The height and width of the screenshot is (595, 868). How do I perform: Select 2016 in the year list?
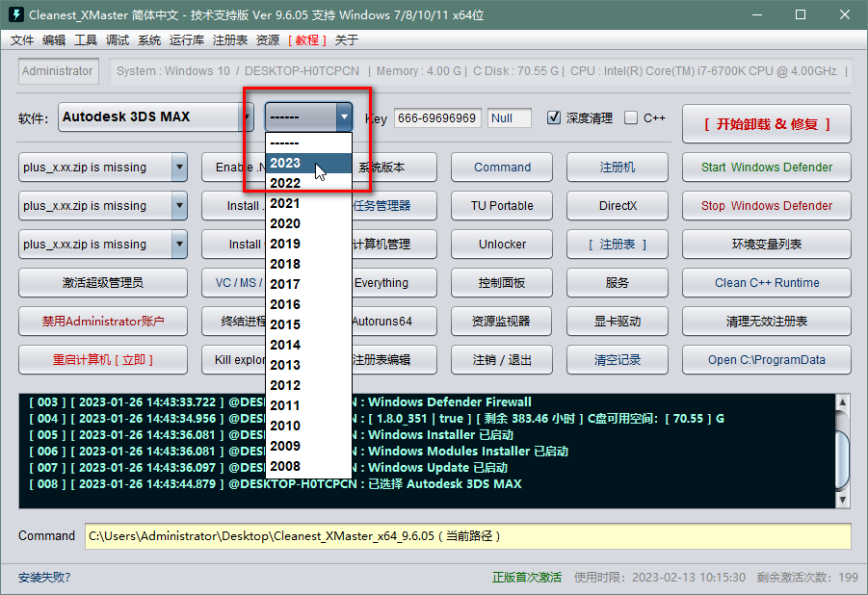pos(309,304)
